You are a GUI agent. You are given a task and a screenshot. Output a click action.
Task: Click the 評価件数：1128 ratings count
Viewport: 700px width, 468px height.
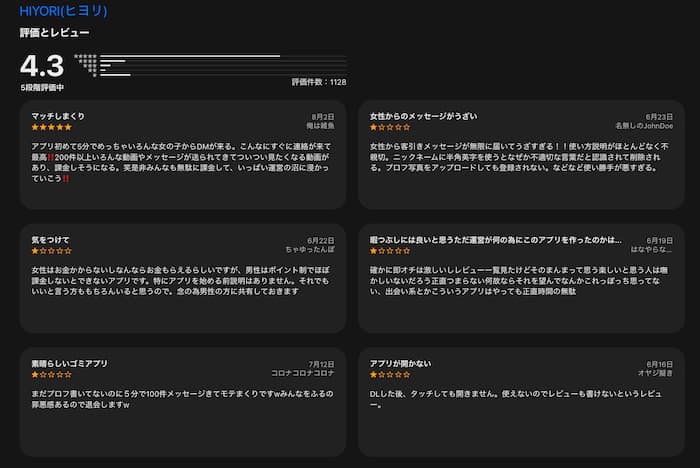(x=318, y=82)
